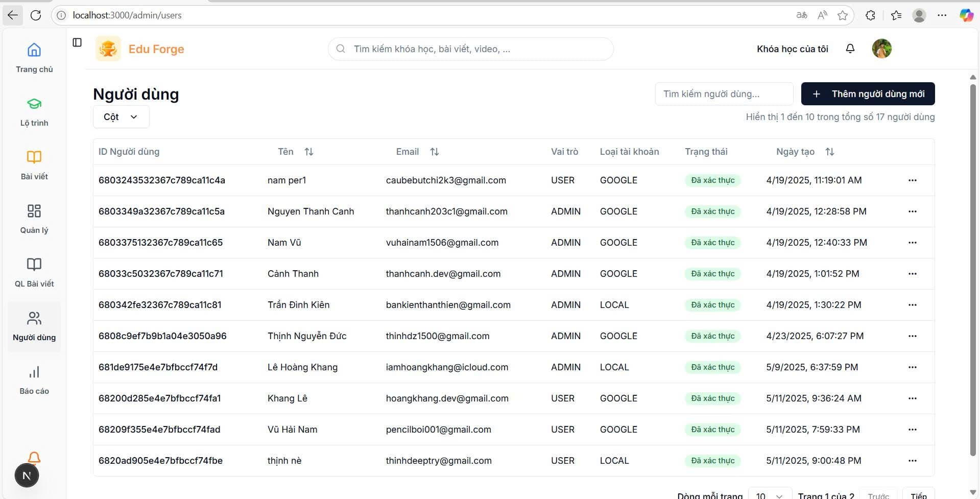Viewport: 980px width, 499px height.
Task: Add this page to favorites (star icon)
Action: [843, 15]
